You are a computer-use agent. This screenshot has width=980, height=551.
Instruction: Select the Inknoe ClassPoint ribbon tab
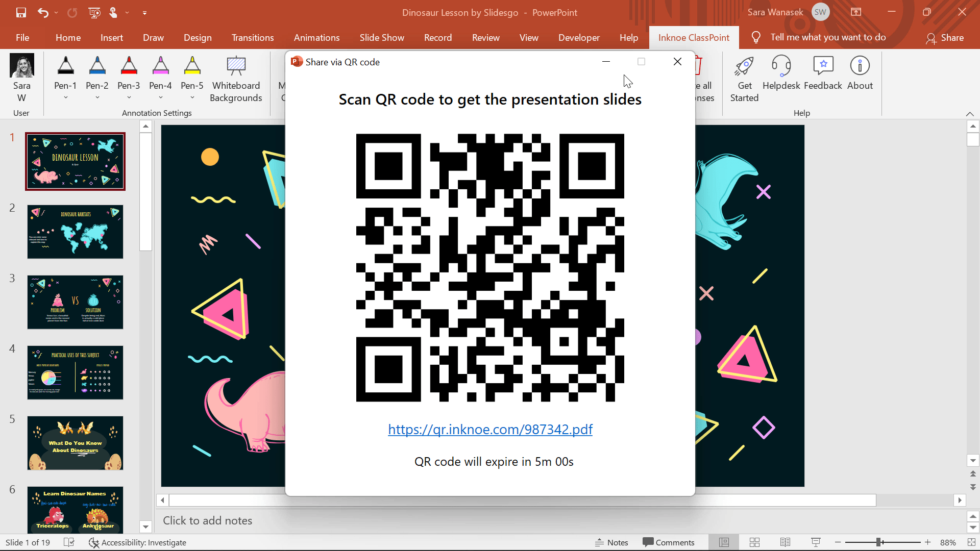693,37
